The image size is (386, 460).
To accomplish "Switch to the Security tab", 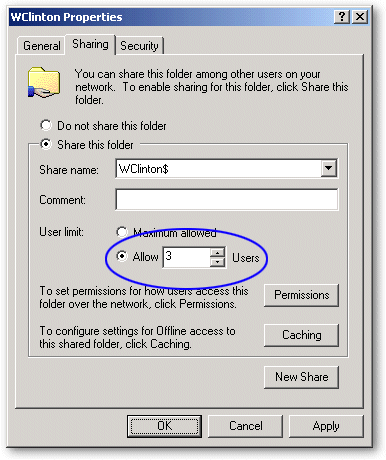I will [139, 46].
